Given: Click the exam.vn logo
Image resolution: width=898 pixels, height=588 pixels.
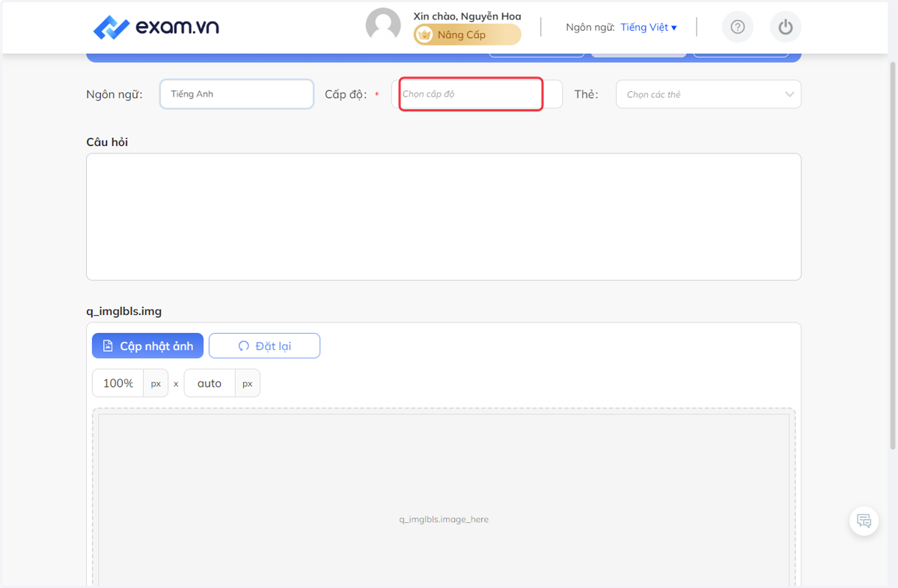Looking at the screenshot, I should [156, 28].
